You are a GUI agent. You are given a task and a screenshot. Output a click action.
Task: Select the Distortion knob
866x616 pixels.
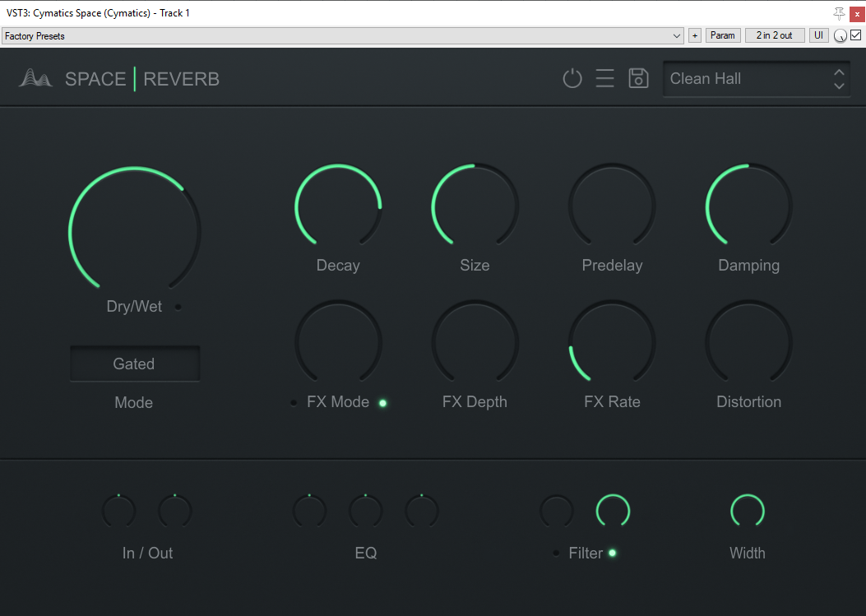click(x=748, y=342)
